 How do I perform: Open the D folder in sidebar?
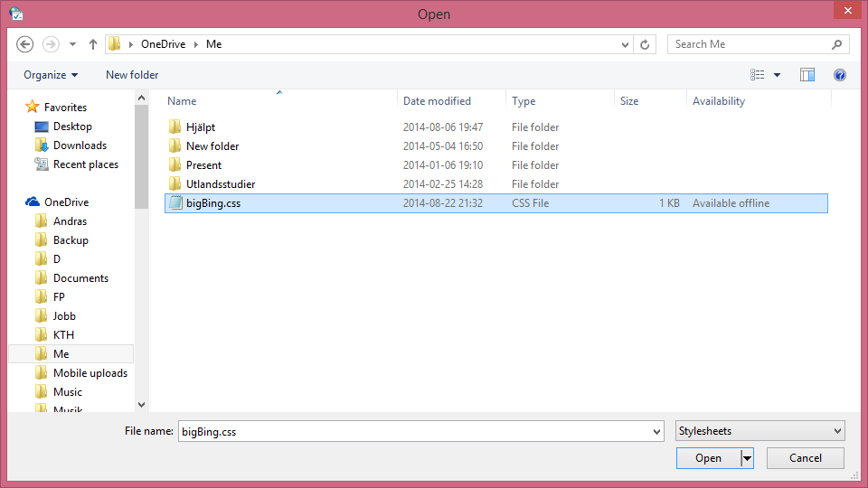point(56,259)
